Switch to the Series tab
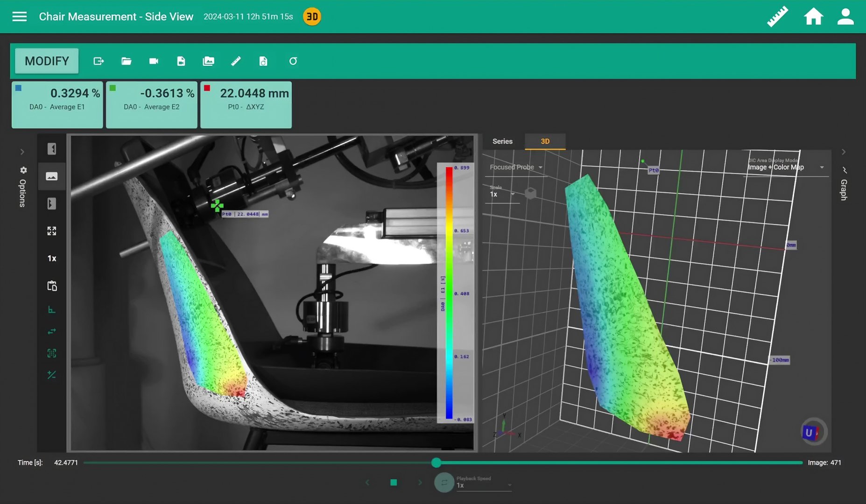This screenshot has width=866, height=504. tap(502, 141)
